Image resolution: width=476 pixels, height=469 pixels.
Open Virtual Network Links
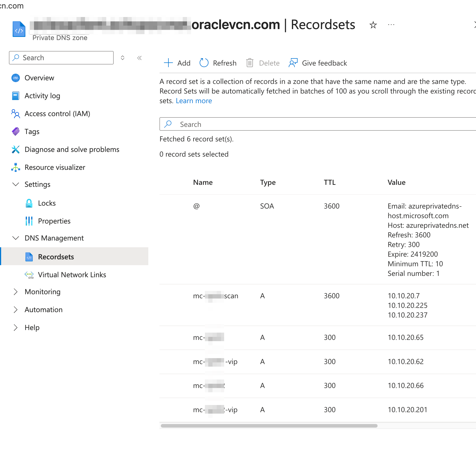coord(72,275)
